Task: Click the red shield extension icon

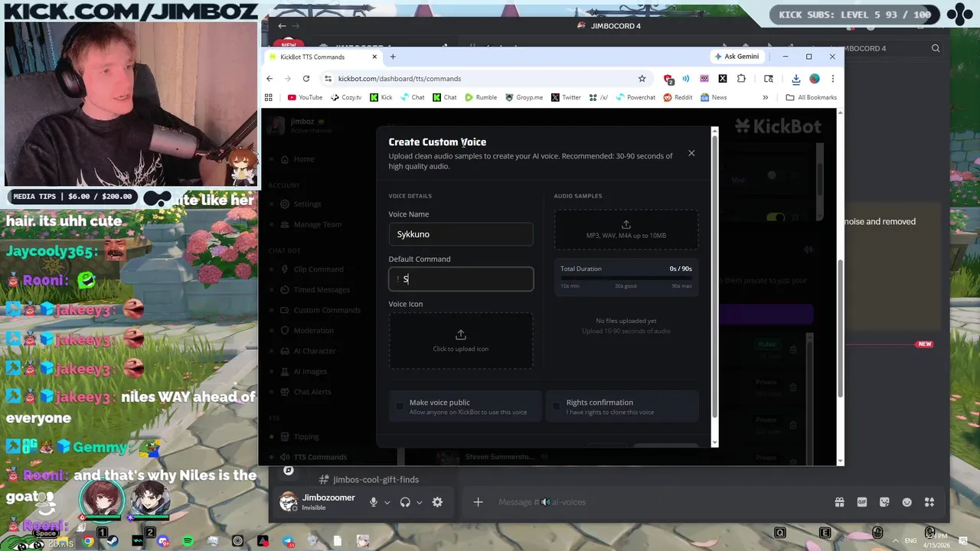Action: 668,79
